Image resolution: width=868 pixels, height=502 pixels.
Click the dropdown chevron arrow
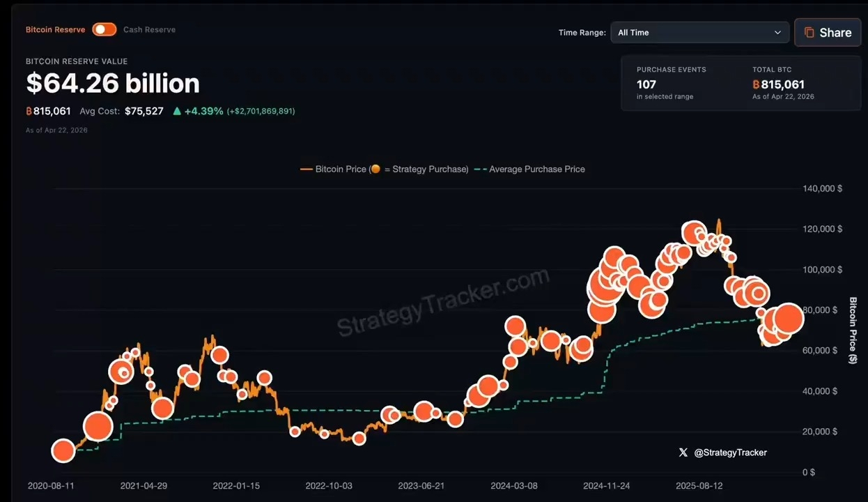[777, 32]
